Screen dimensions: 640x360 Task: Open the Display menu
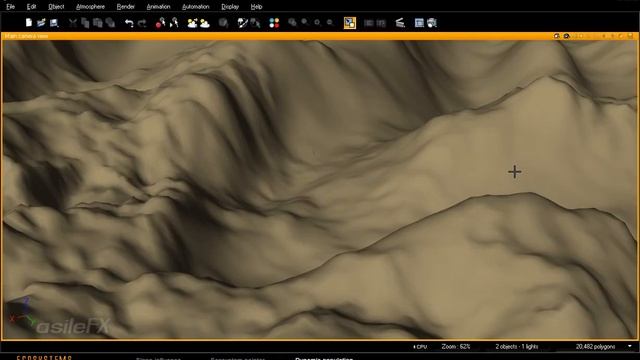coord(230,7)
